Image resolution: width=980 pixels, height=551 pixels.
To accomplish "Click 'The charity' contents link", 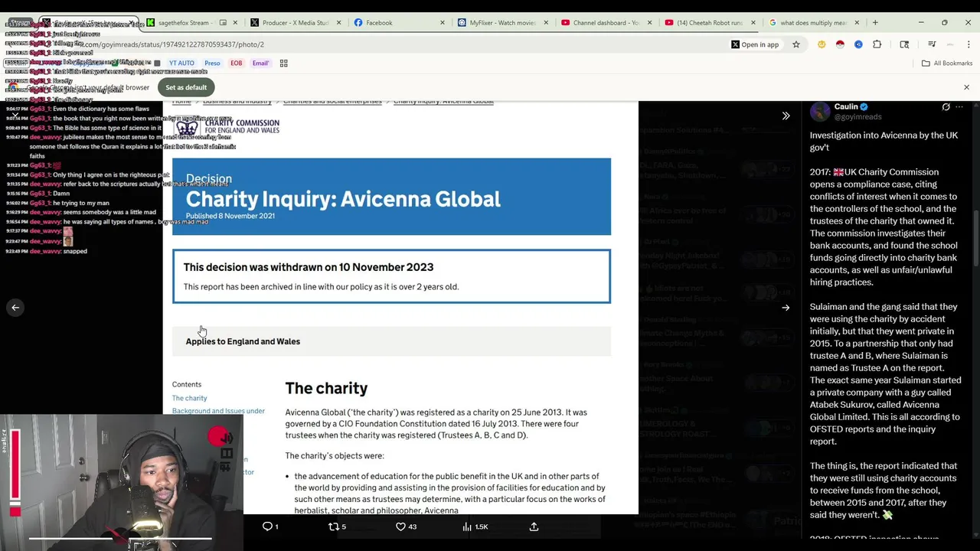I will point(189,398).
